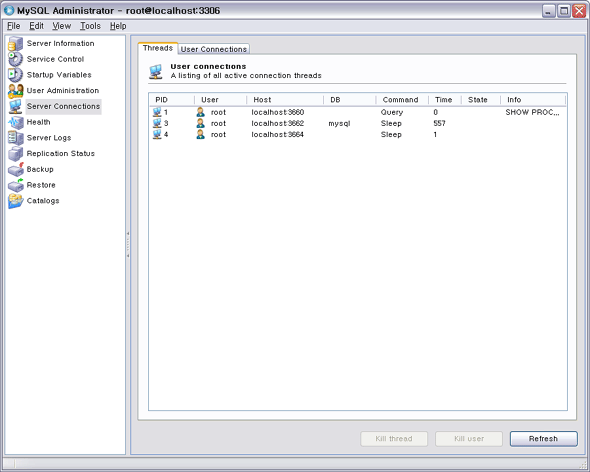Select Startup Variables in the sidebar
The image size is (590, 472).
click(59, 75)
